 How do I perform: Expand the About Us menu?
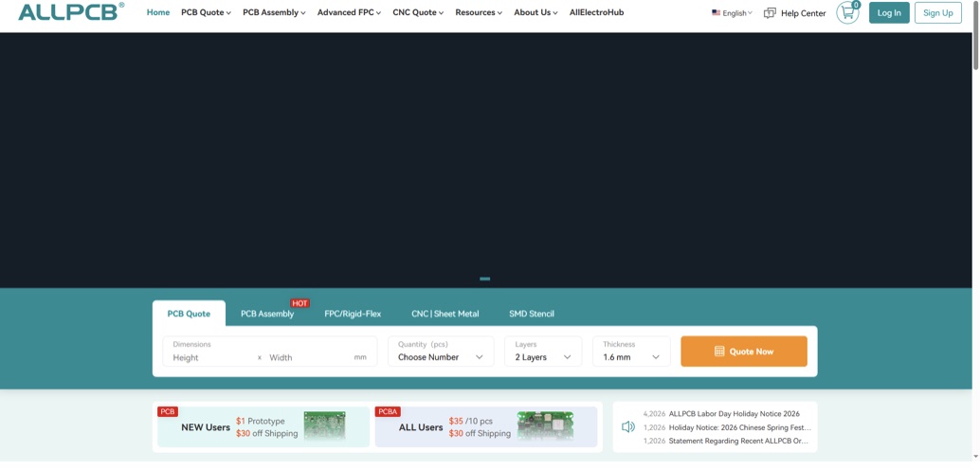[x=535, y=12]
